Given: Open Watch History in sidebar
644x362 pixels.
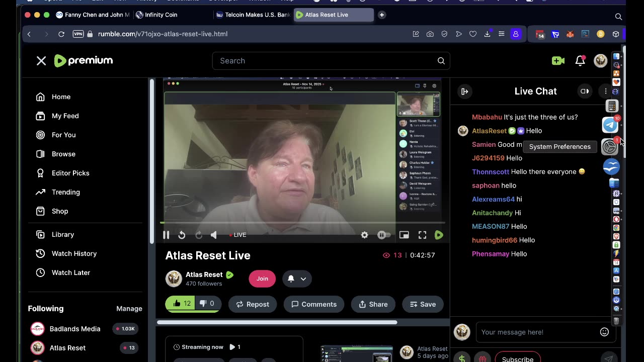Looking at the screenshot, I should click(74, 254).
